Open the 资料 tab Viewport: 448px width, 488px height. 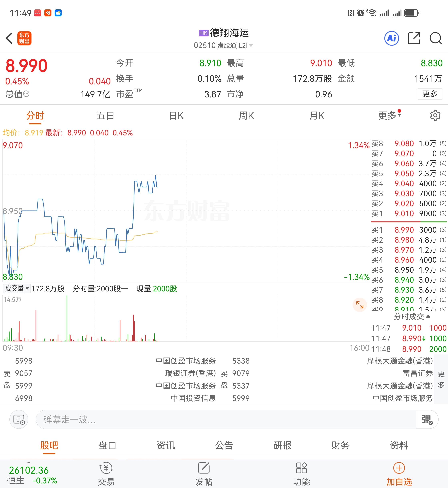(399, 445)
